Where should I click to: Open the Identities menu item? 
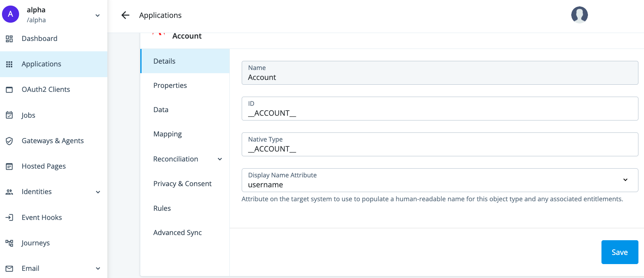(54, 192)
